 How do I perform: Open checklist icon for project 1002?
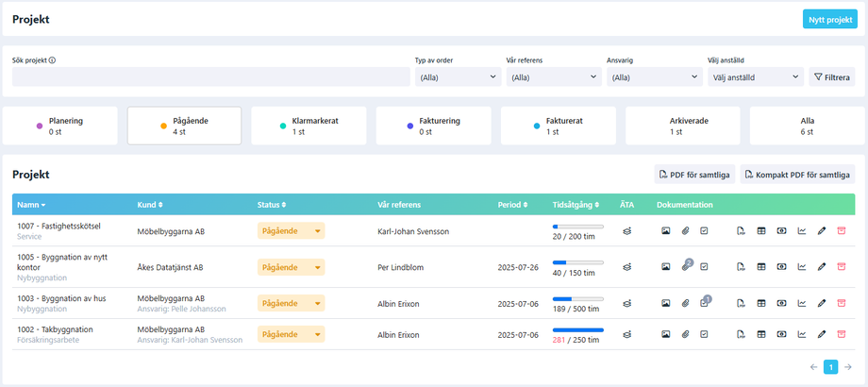click(704, 334)
